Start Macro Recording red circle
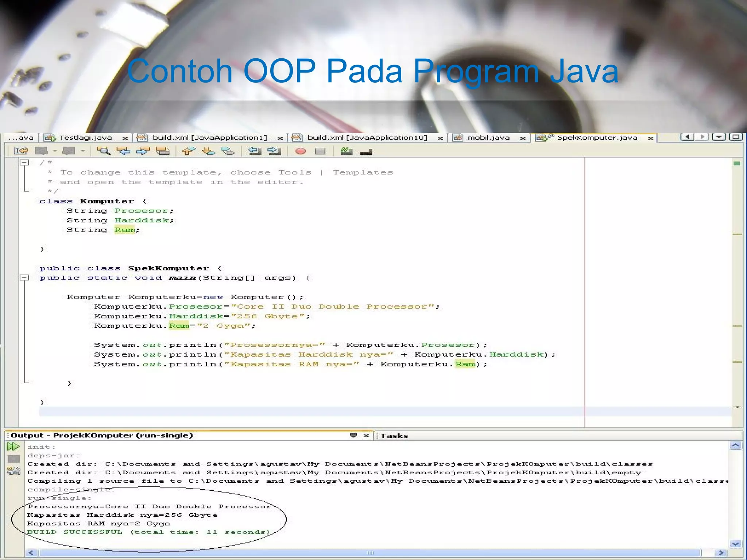 (301, 151)
